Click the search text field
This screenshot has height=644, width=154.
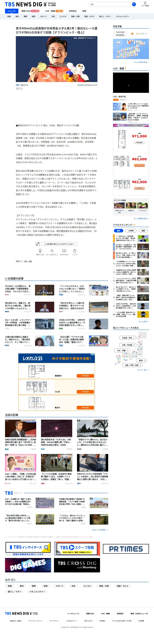(x=110, y=4)
